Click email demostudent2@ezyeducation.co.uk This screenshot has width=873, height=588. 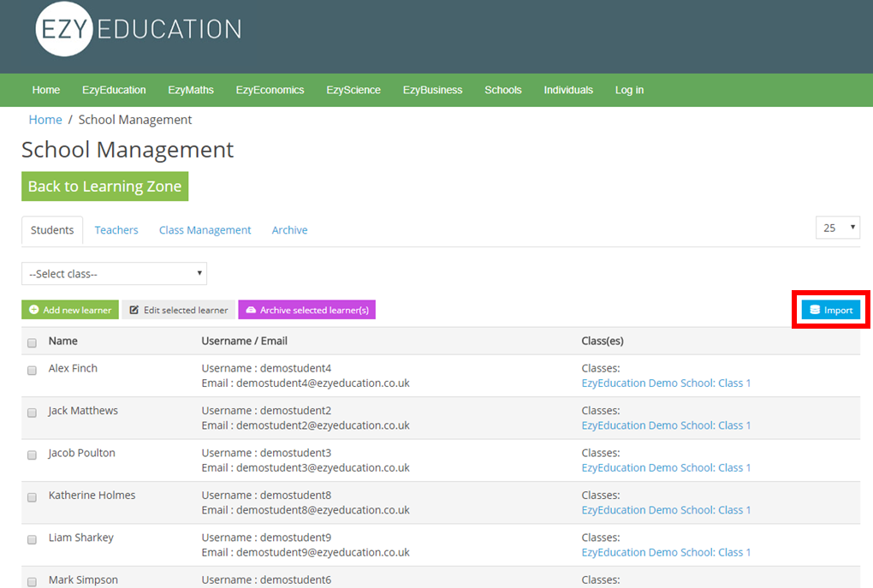[323, 425]
